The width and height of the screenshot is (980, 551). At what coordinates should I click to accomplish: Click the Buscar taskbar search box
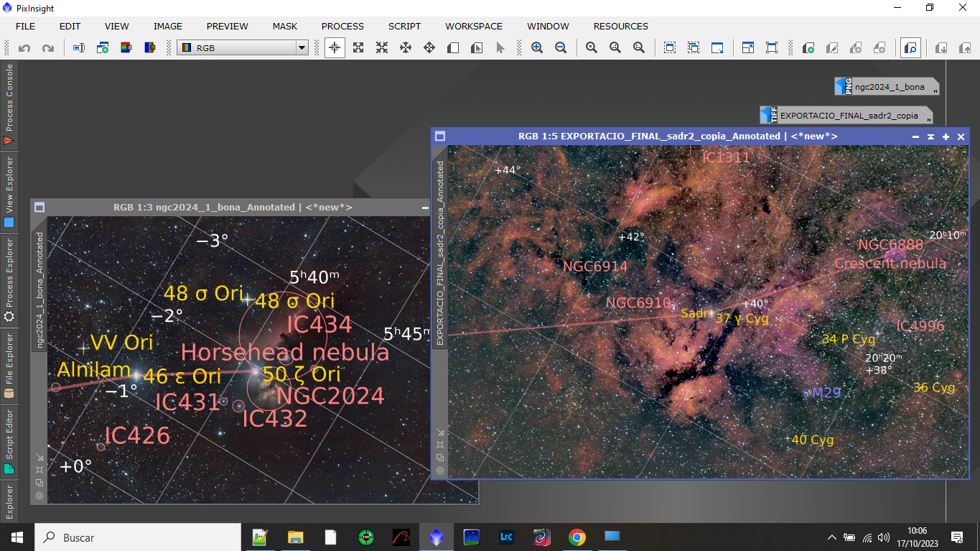138,537
